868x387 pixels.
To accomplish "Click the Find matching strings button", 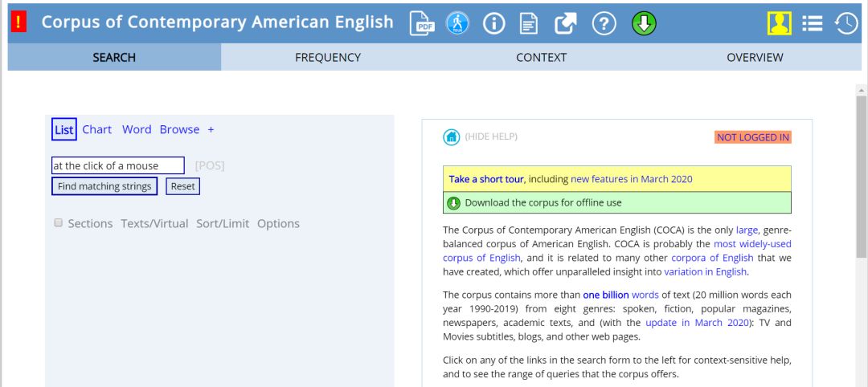I will click(104, 186).
